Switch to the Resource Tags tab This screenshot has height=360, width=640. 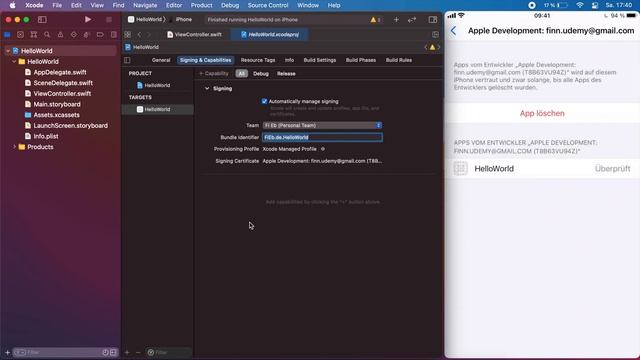258,60
